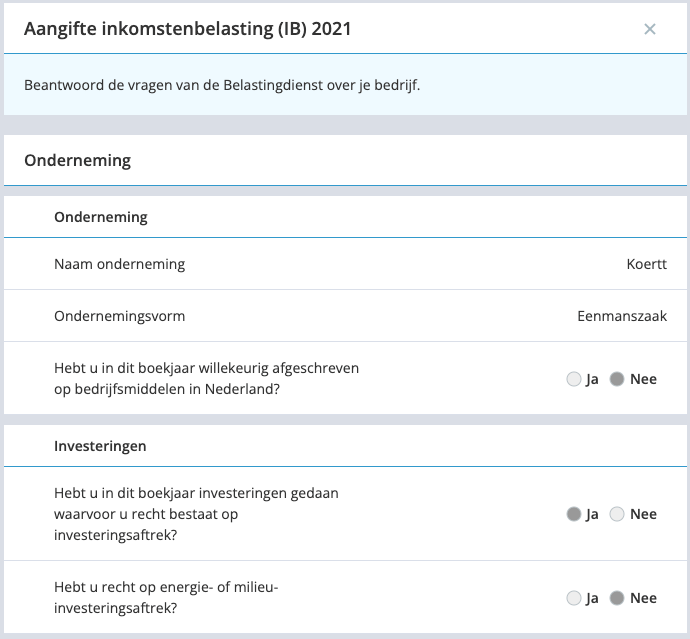This screenshot has height=639, width=690.
Task: Pick Ja for energie- of milieu-investeringsaftrek
Action: [574, 598]
